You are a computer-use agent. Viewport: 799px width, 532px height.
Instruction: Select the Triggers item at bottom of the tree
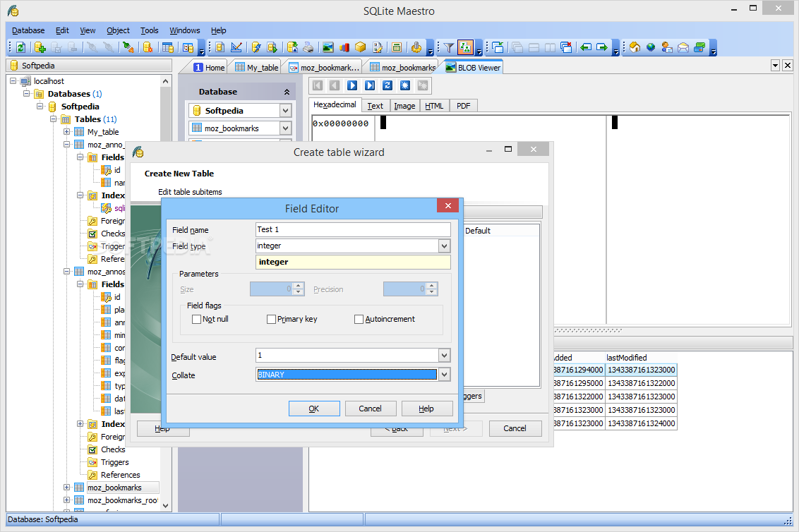(x=114, y=462)
